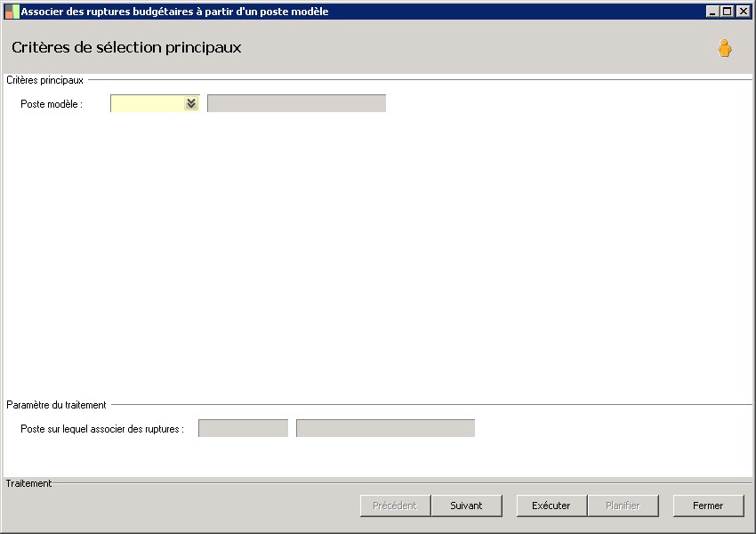
Task: Click the 'Poste sur lequel associer des ruptures' label
Action: coord(102,429)
